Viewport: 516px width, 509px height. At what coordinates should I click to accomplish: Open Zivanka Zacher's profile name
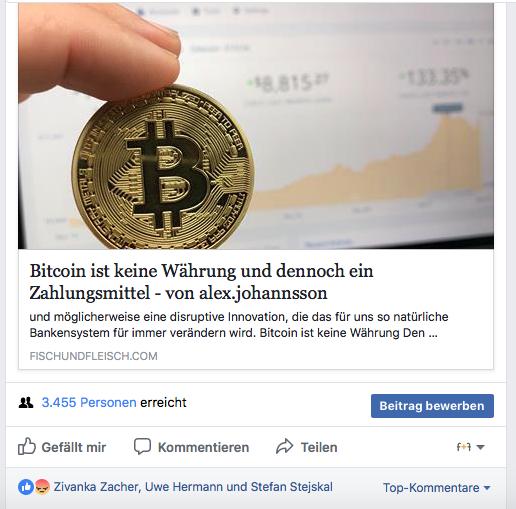click(x=96, y=487)
